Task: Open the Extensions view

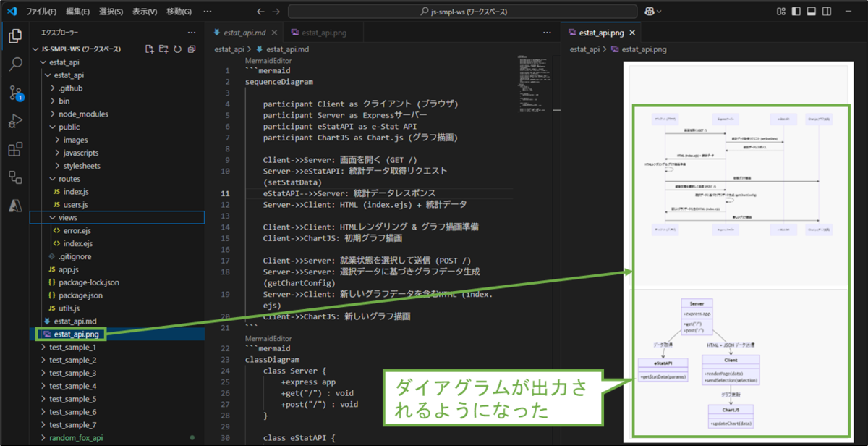Action: (15, 149)
